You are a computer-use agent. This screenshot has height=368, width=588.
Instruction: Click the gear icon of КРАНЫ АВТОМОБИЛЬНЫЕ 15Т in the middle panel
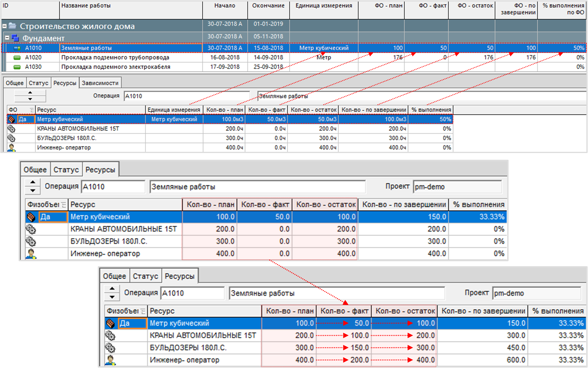pyautogui.click(x=31, y=229)
